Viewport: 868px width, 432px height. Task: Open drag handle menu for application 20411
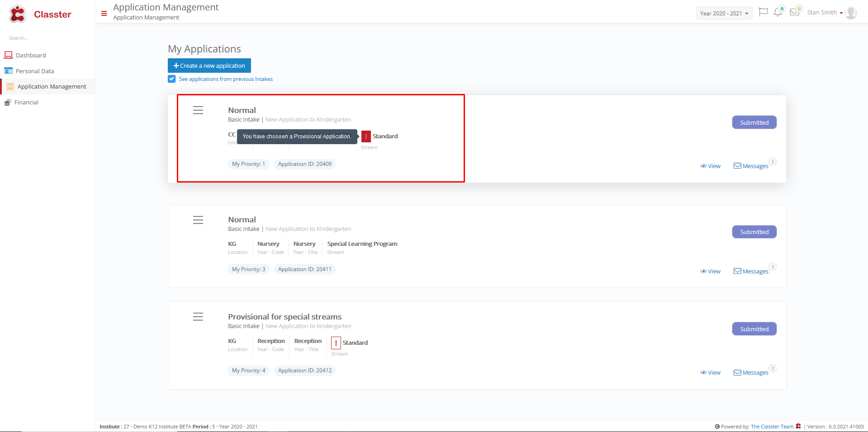pyautogui.click(x=198, y=220)
